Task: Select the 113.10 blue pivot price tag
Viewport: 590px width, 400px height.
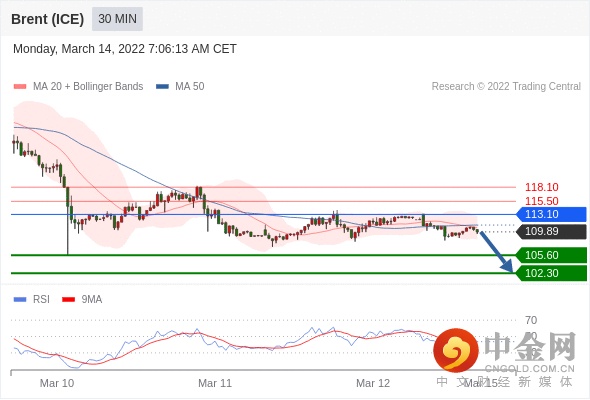Action: click(551, 214)
